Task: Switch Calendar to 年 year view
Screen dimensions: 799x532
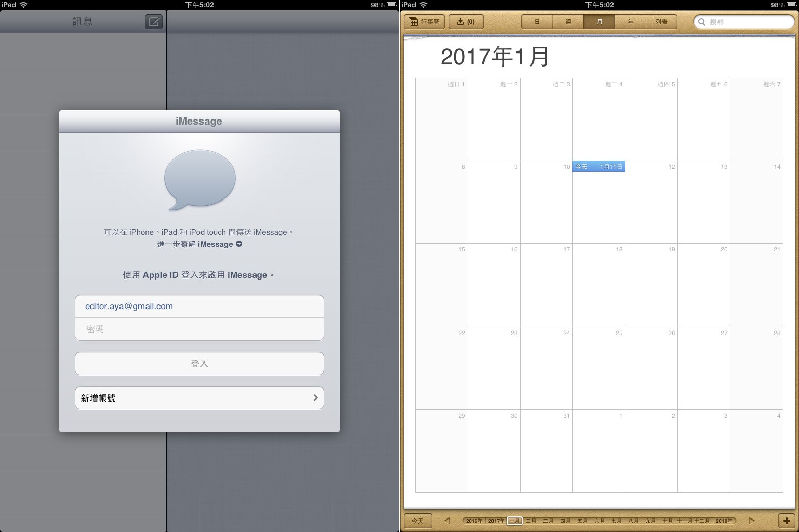Action: (630, 22)
